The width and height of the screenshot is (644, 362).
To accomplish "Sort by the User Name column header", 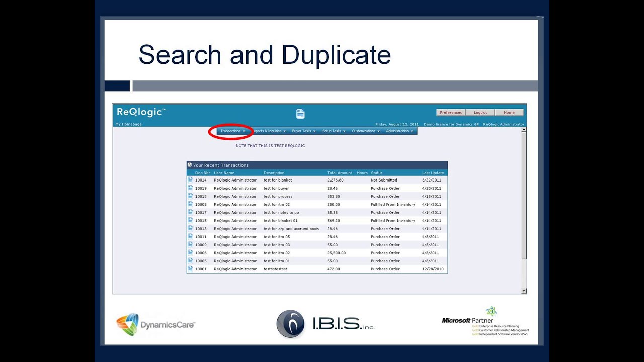I will coord(224,173).
